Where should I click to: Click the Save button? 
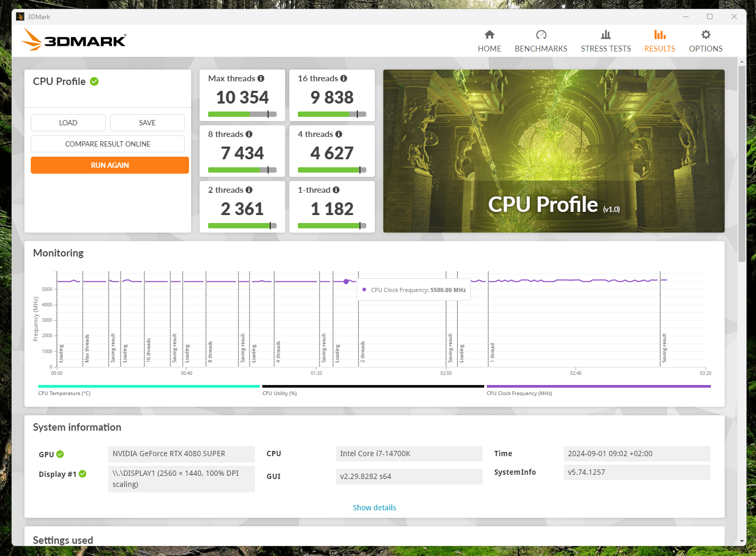[x=147, y=123]
